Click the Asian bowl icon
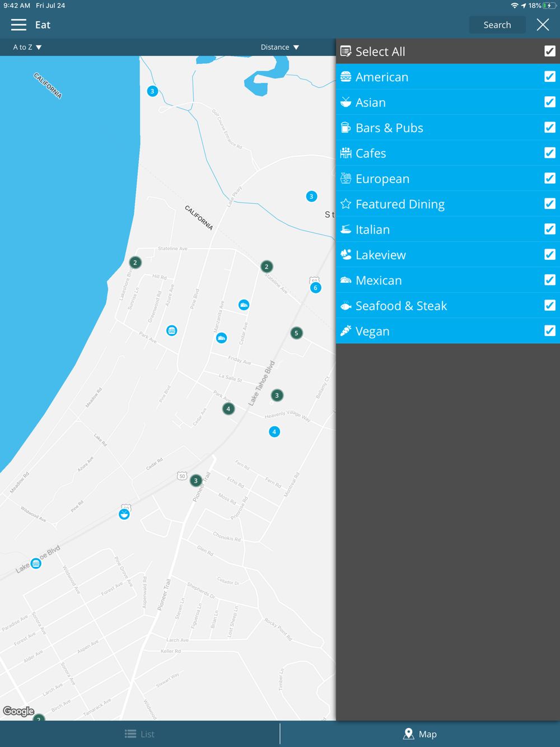Screen dimensions: 560x747 [x=346, y=102]
